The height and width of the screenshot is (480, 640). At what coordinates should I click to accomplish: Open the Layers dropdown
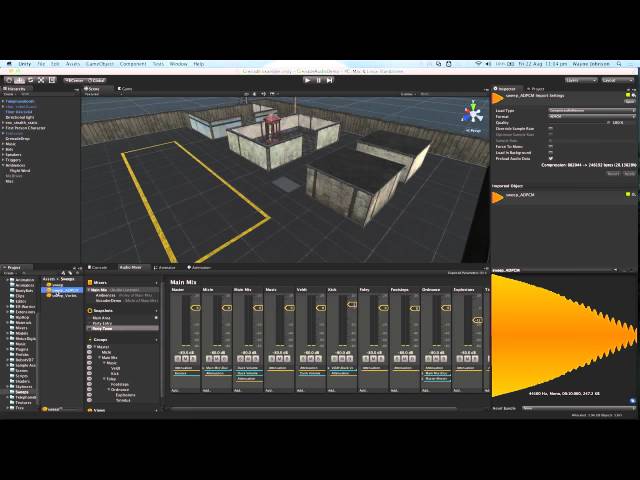(581, 80)
